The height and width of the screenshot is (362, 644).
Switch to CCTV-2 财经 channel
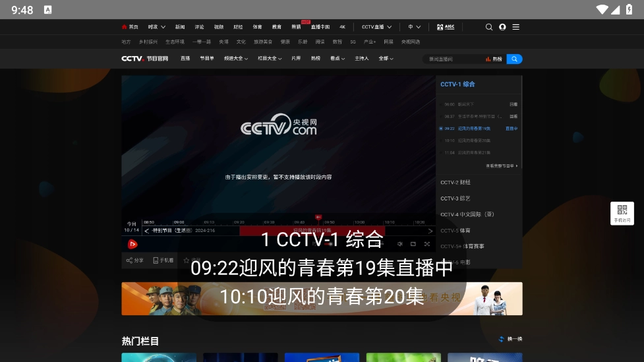tap(455, 182)
